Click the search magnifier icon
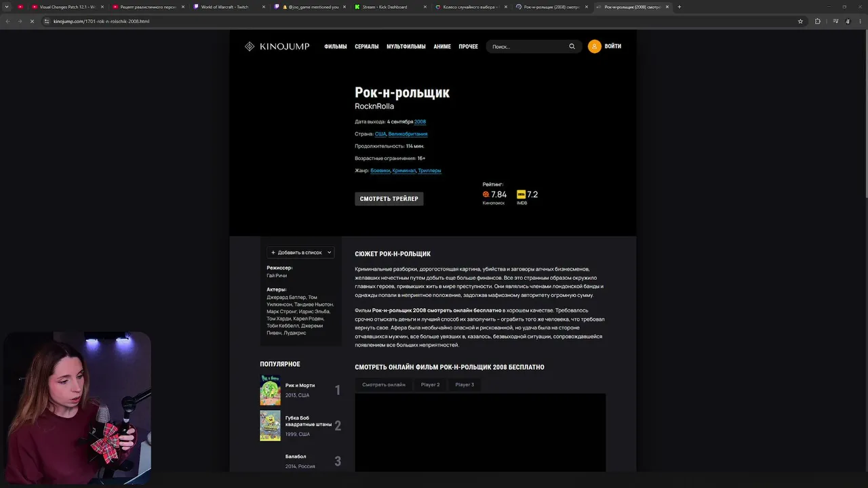This screenshot has height=488, width=868. [572, 47]
